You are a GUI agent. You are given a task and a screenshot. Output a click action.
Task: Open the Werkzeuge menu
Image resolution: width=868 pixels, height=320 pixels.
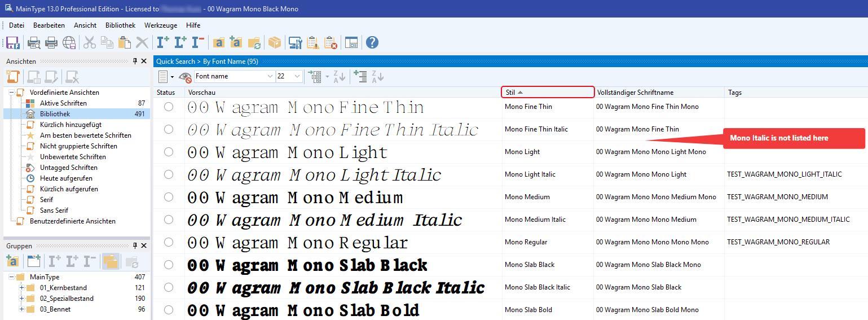coord(161,25)
